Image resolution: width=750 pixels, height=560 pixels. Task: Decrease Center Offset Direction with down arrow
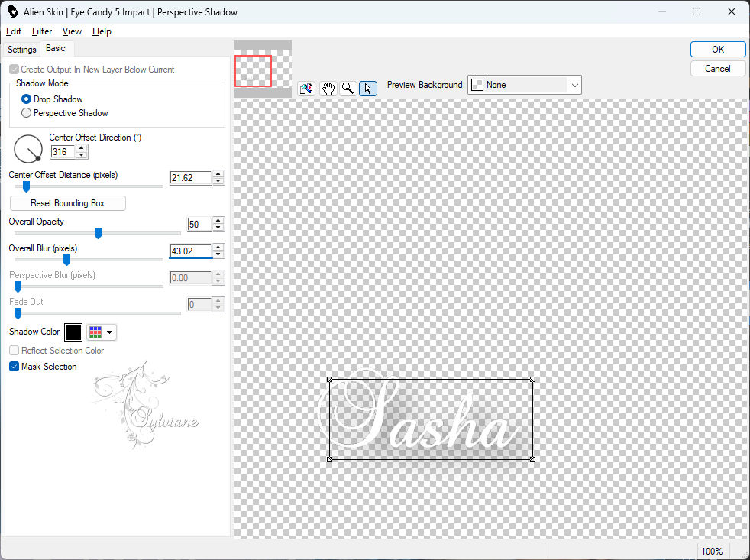(82, 155)
